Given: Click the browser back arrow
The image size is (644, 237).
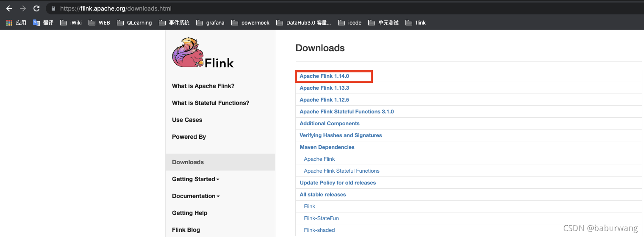Looking at the screenshot, I should tap(9, 8).
